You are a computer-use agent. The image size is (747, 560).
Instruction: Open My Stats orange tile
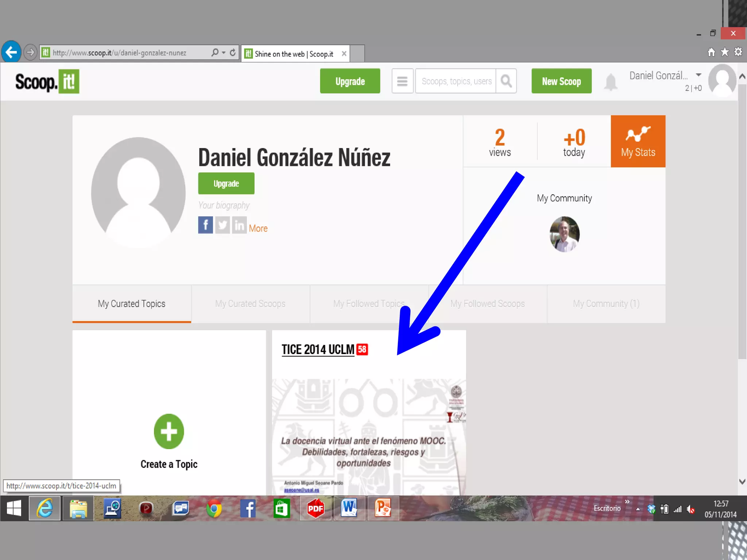[638, 141]
